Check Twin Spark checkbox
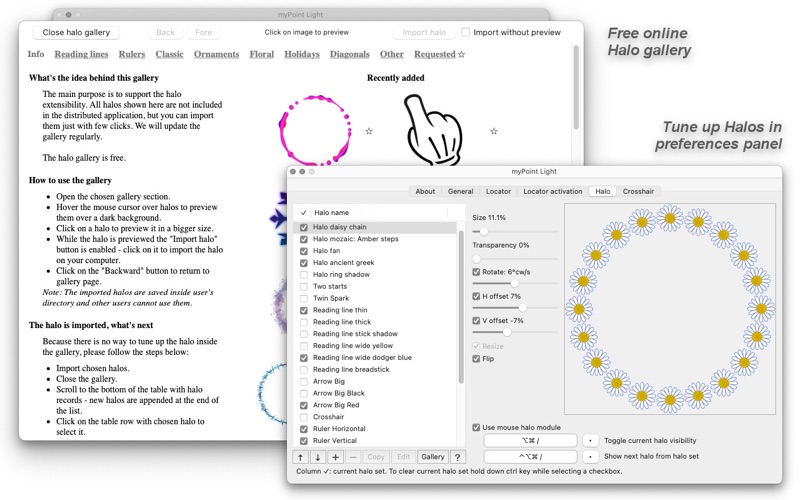 pyautogui.click(x=304, y=298)
